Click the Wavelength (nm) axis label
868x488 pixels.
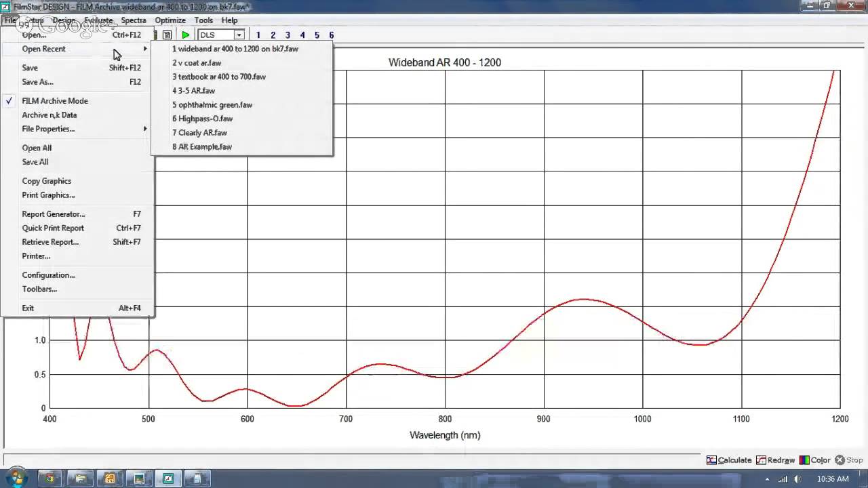[445, 435]
